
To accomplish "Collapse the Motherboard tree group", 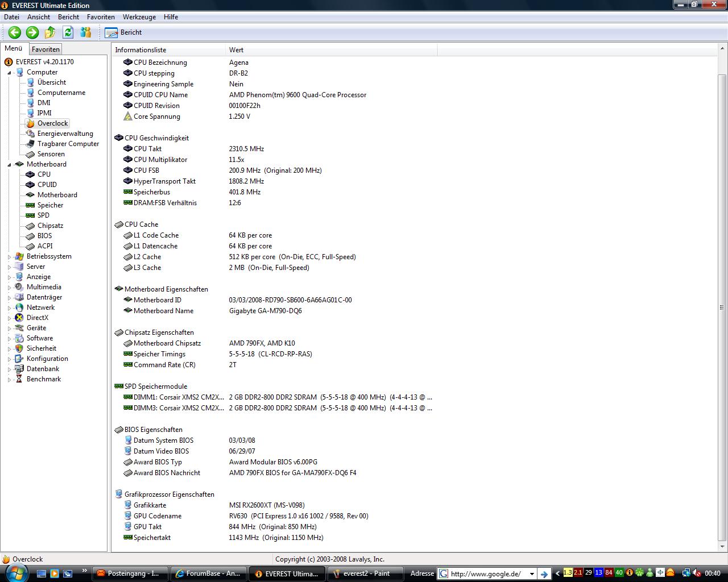I will click(9, 165).
